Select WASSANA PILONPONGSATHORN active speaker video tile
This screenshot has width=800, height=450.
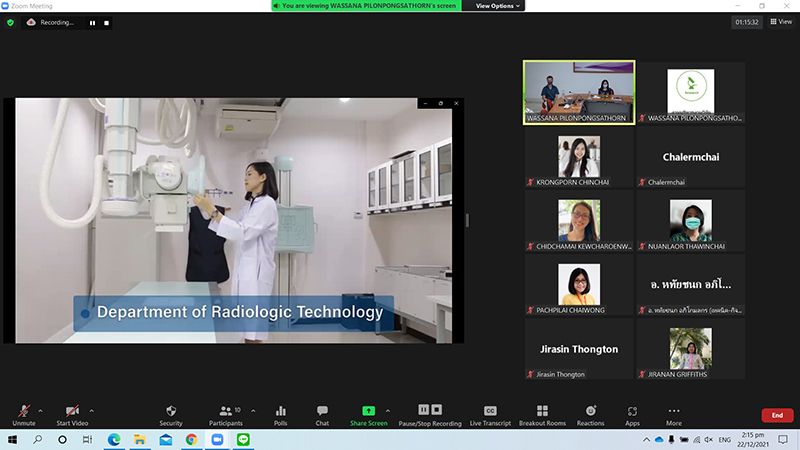(x=579, y=92)
